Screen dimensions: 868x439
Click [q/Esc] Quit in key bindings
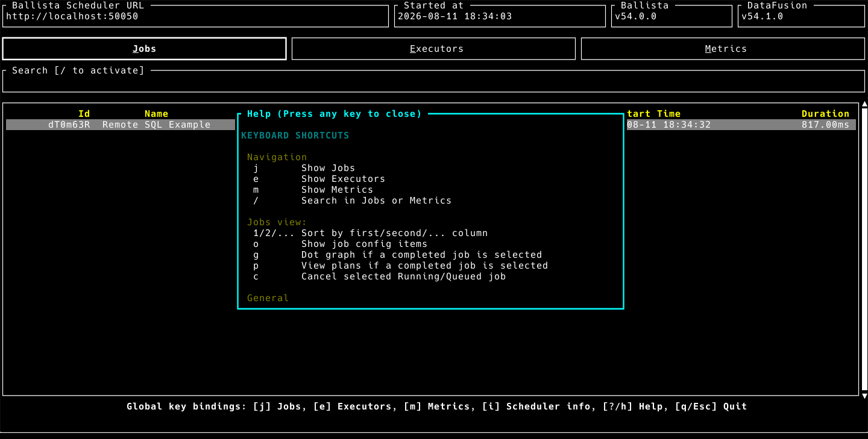coord(711,406)
